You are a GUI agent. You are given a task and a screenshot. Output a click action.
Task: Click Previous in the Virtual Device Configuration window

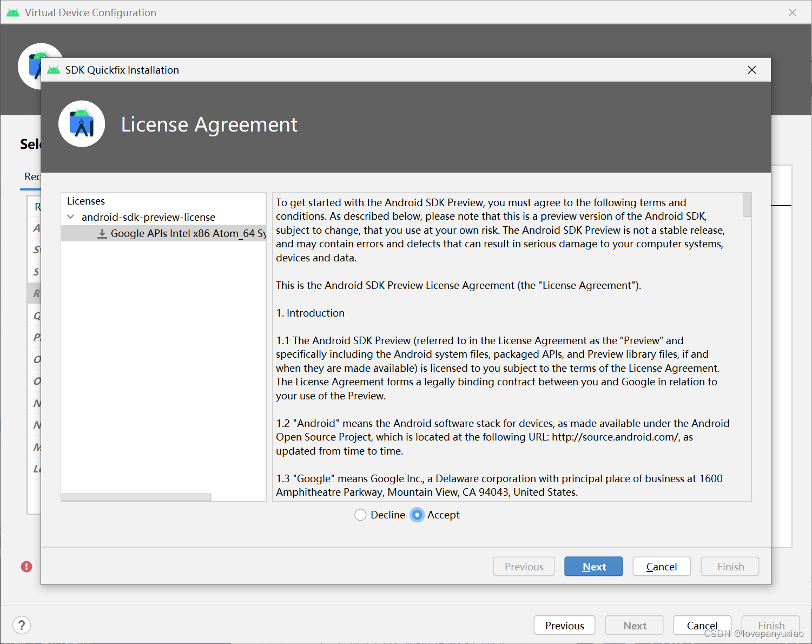[x=564, y=626]
